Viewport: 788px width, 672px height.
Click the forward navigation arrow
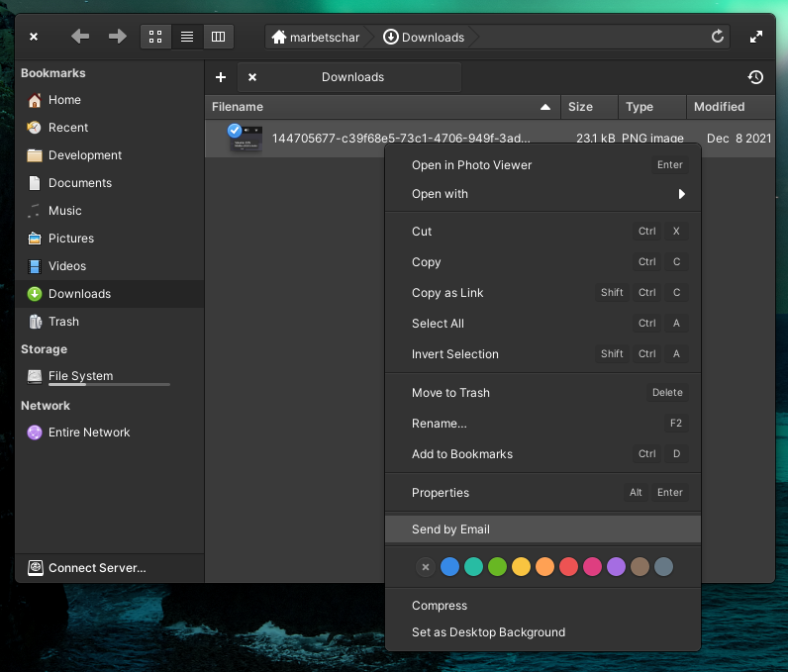tap(117, 37)
